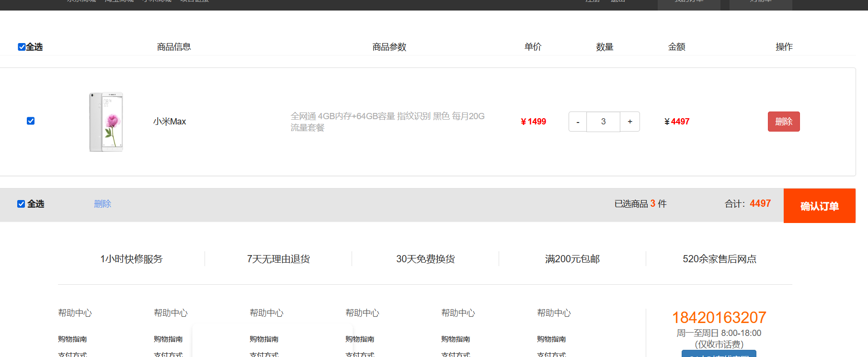868x357 pixels.
Task: Click the quantity input field showing 3
Action: 604,122
